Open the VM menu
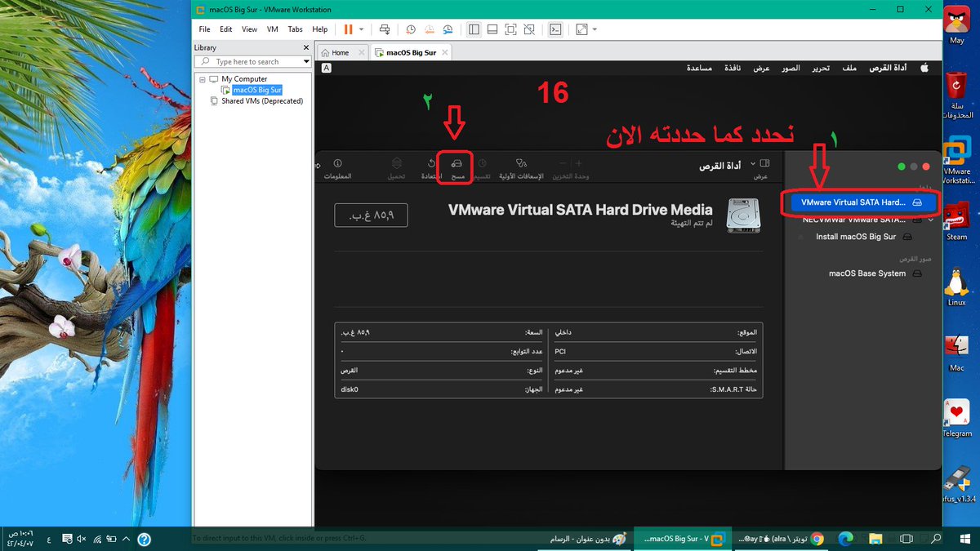The image size is (980, 551). coord(273,29)
